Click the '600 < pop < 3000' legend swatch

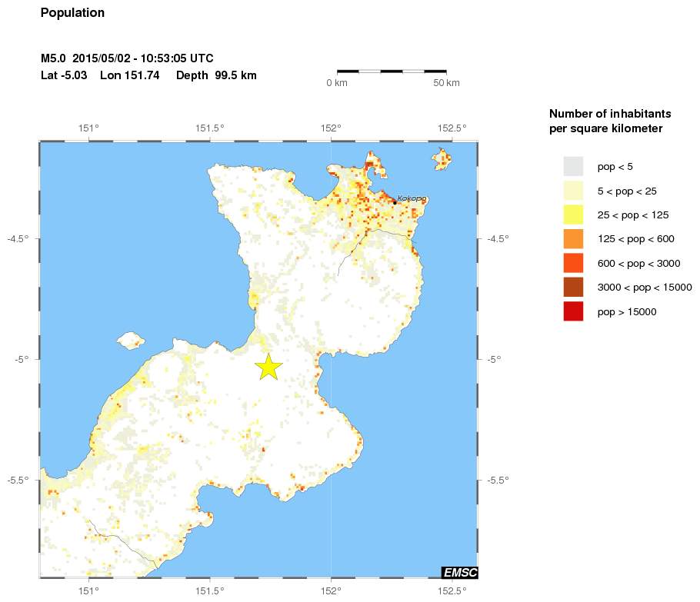(573, 263)
